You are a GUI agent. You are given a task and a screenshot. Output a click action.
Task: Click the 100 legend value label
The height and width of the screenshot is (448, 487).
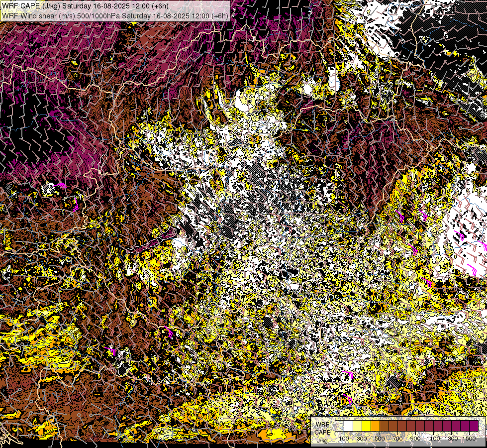tap(344, 439)
